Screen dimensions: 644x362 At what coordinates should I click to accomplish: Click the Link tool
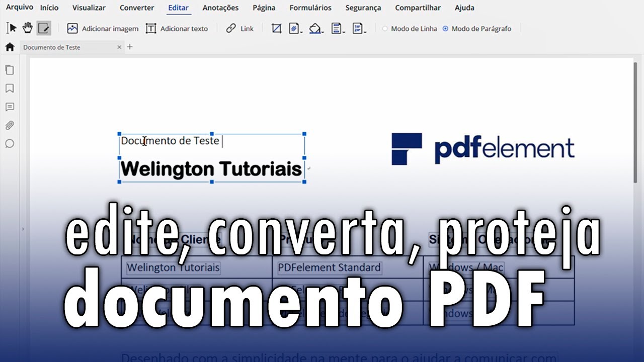(x=240, y=29)
